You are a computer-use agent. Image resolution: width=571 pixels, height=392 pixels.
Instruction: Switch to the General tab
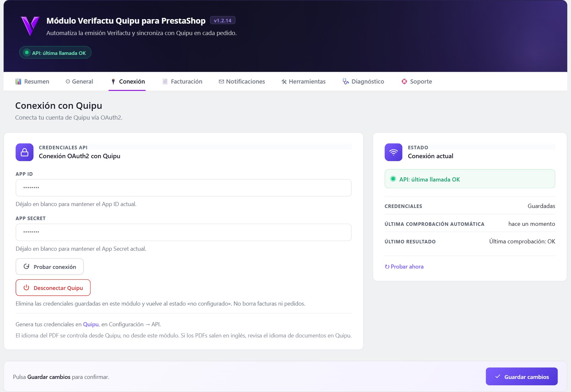(x=79, y=81)
